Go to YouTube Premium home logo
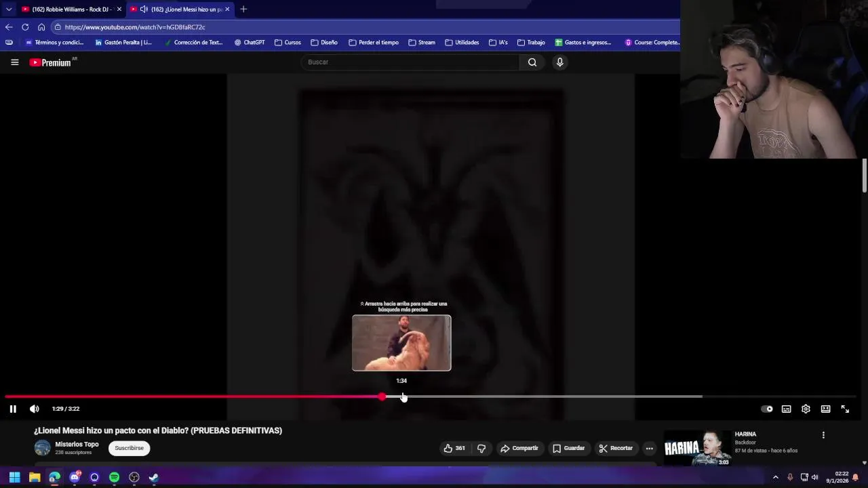The height and width of the screenshot is (488, 868). [x=51, y=62]
